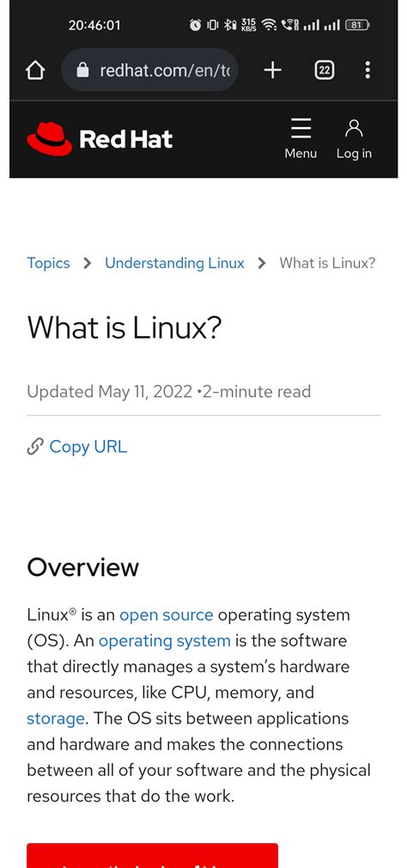
Task: Select the What is Linux? breadcrumb item
Action: click(x=327, y=263)
